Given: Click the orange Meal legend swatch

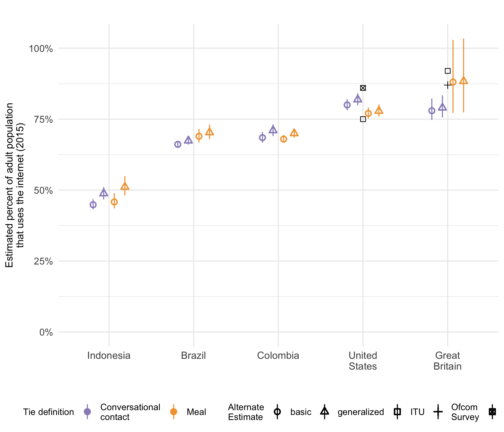Looking at the screenshot, I should click(x=174, y=412).
